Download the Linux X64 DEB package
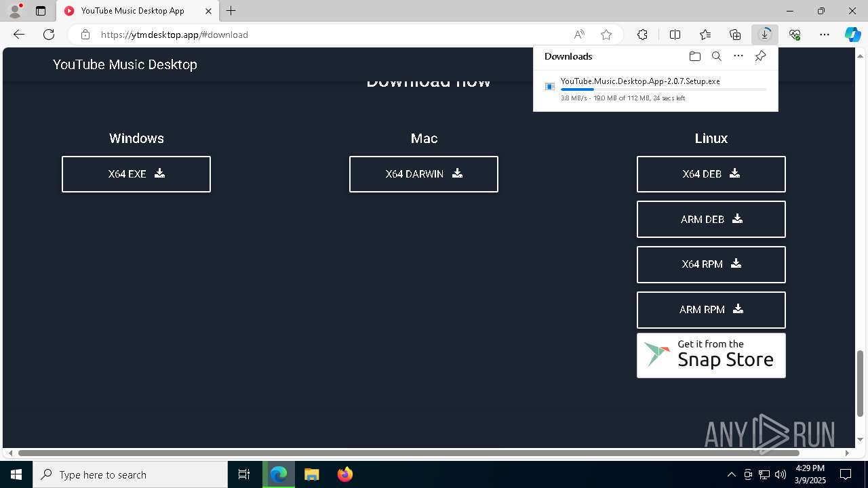 coord(711,174)
